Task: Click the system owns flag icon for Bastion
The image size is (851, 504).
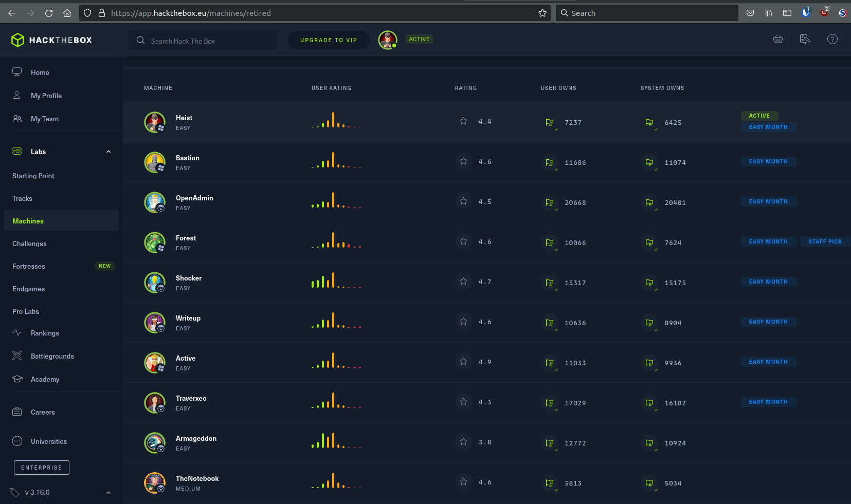Action: 649,162
